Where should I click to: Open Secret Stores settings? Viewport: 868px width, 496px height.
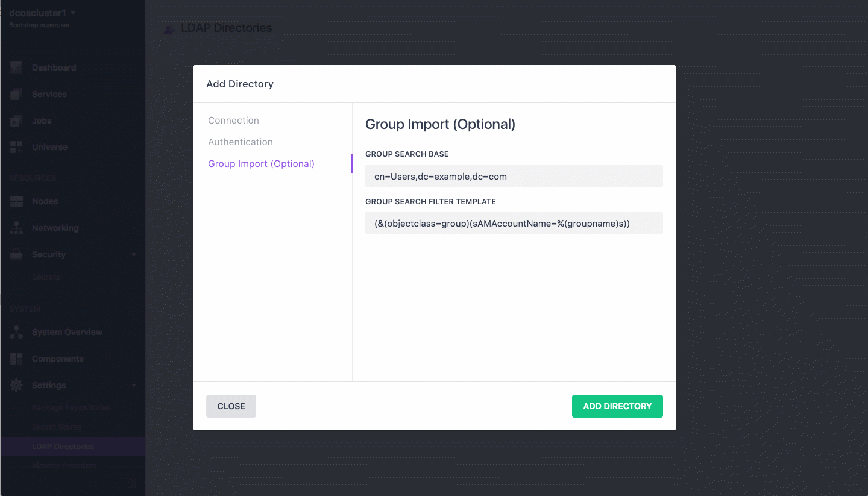tap(57, 427)
